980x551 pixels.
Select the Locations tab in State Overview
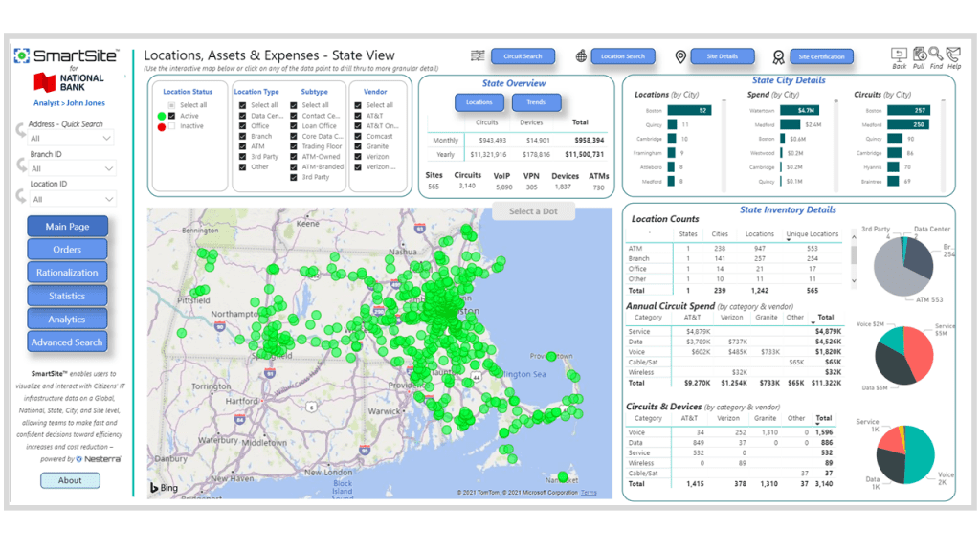click(x=479, y=102)
